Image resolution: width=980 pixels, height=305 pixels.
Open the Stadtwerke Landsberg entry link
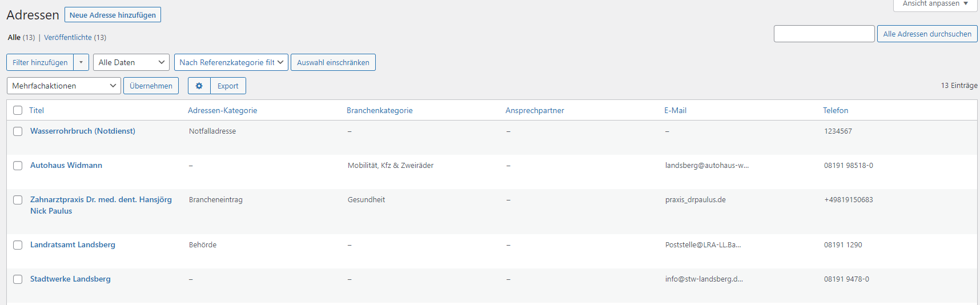[x=70, y=279]
